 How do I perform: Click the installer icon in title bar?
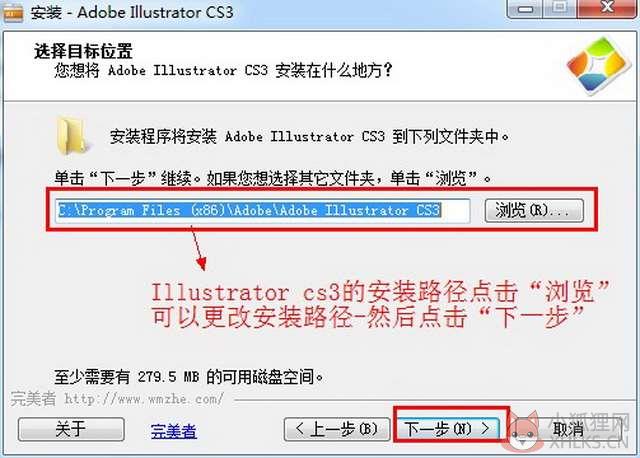click(x=12, y=11)
